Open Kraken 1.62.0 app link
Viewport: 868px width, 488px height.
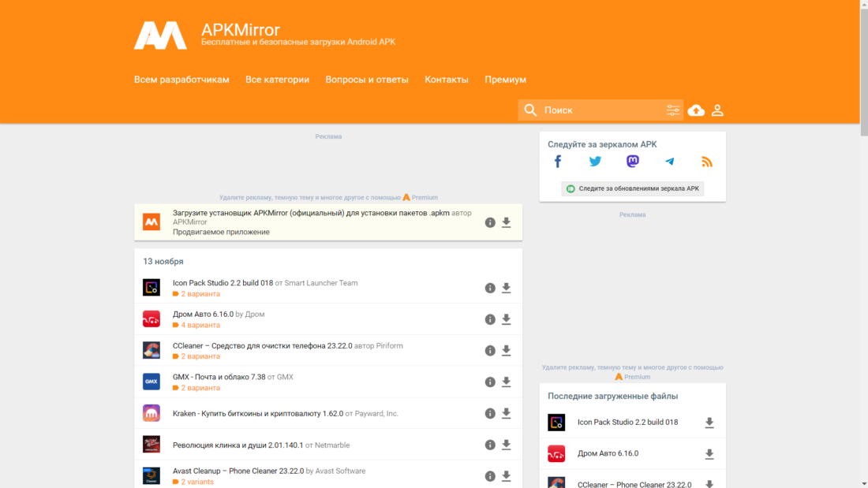click(x=257, y=413)
